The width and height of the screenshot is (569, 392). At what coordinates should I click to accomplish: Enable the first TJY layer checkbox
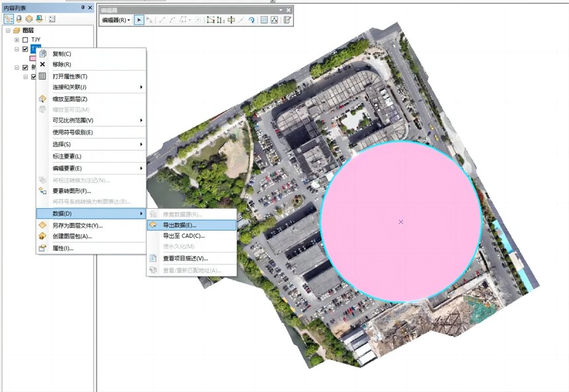[x=25, y=40]
